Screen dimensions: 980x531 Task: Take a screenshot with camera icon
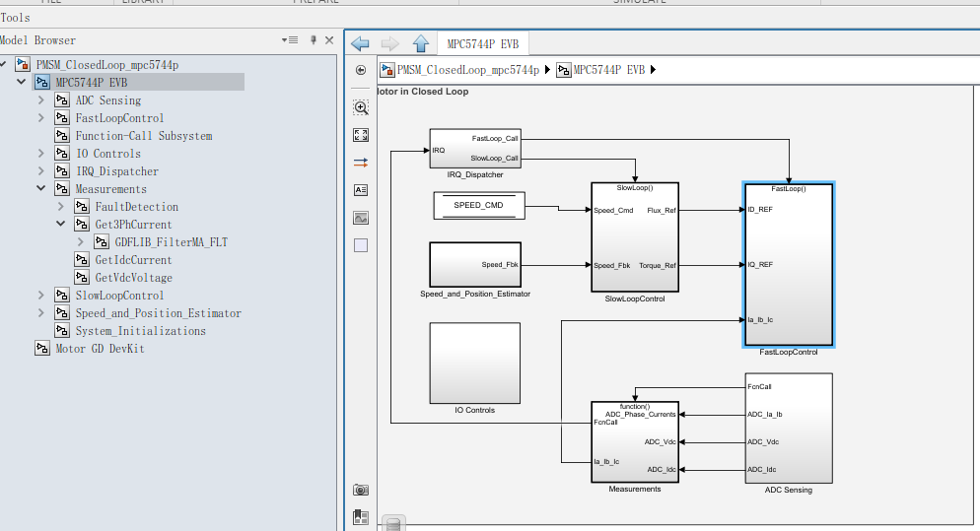tap(361, 490)
